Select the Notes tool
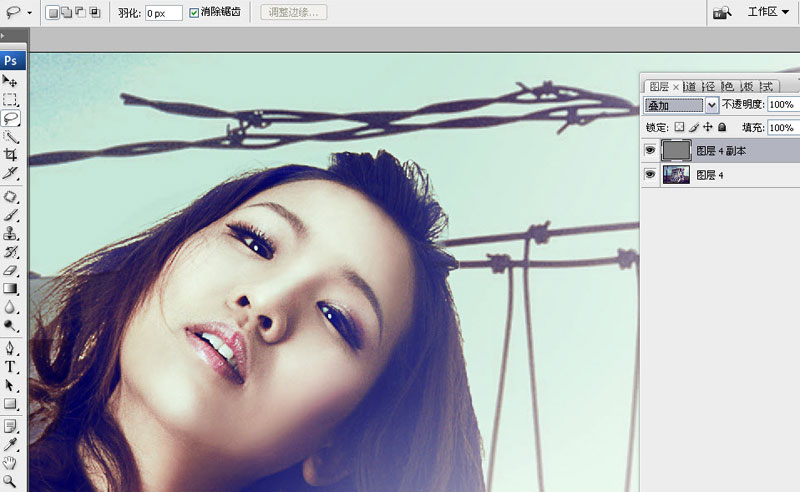Viewport: 800px width, 492px height. (x=10, y=426)
